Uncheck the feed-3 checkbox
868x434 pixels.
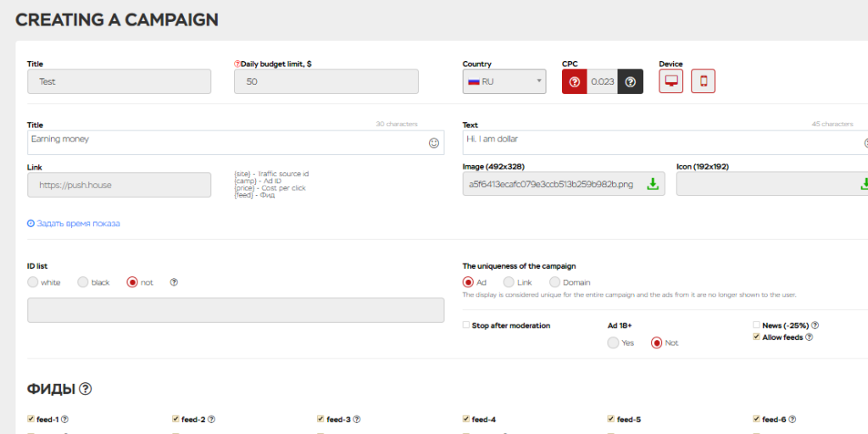(x=320, y=419)
